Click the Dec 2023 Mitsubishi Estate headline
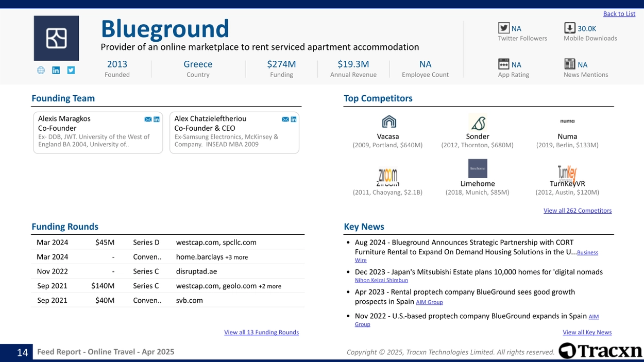The image size is (644, 362). 479,272
